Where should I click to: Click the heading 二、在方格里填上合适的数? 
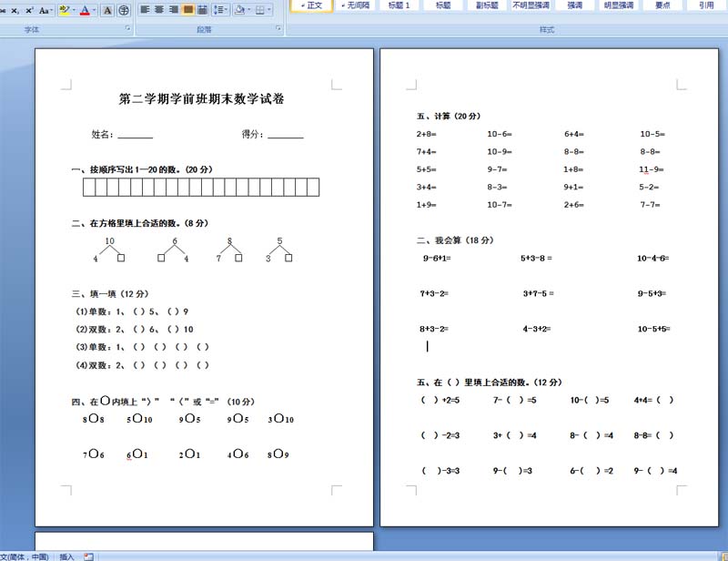click(140, 223)
